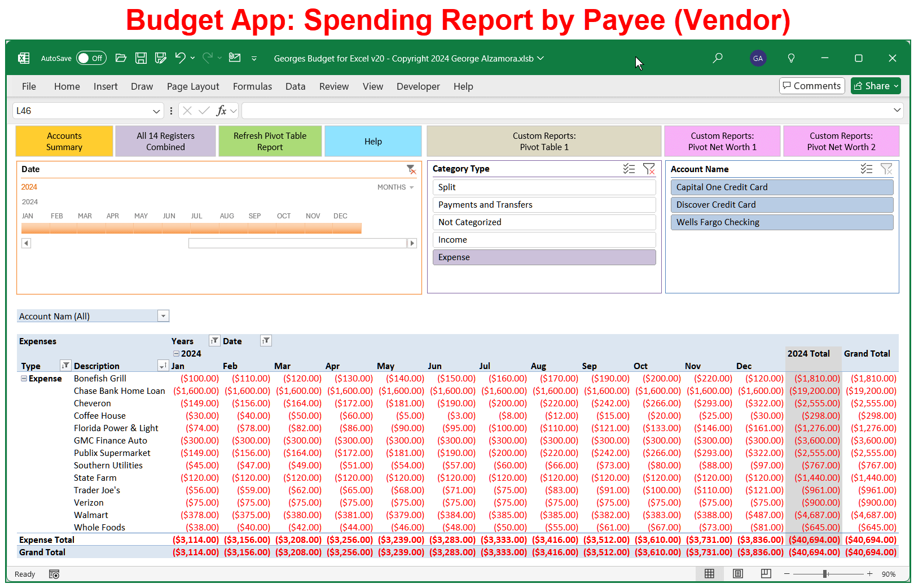Select Wells Fargo Checking slicer item
The width and height of the screenshot is (914, 588).
782,222
